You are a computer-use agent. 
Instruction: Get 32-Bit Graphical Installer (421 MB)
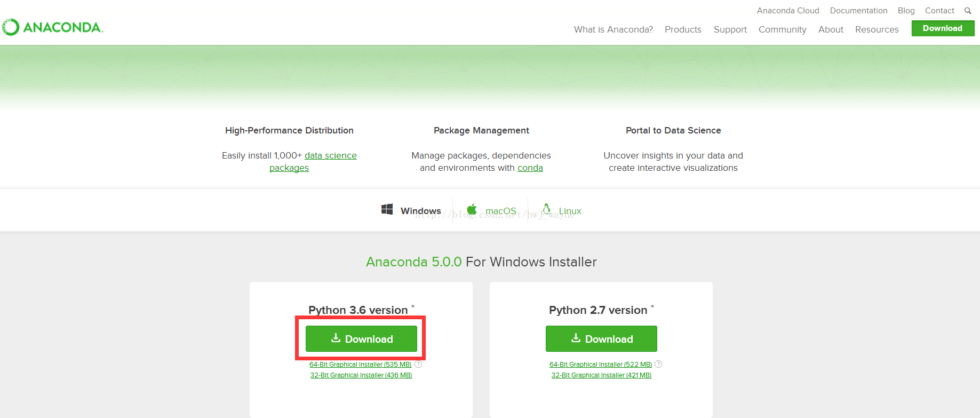tap(601, 375)
